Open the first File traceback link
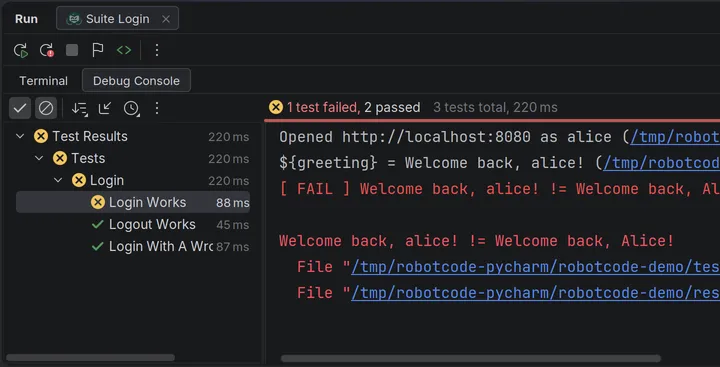This screenshot has height=367, width=720. point(535,267)
